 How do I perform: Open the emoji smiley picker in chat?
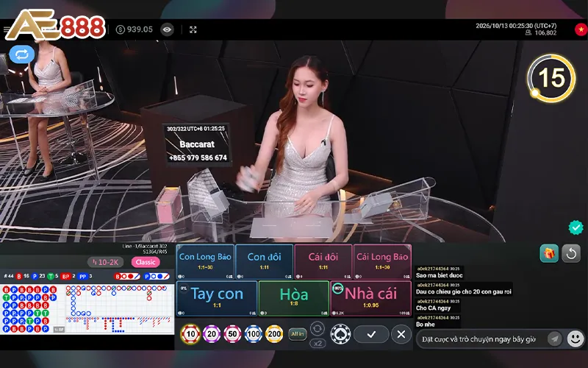pyautogui.click(x=575, y=339)
